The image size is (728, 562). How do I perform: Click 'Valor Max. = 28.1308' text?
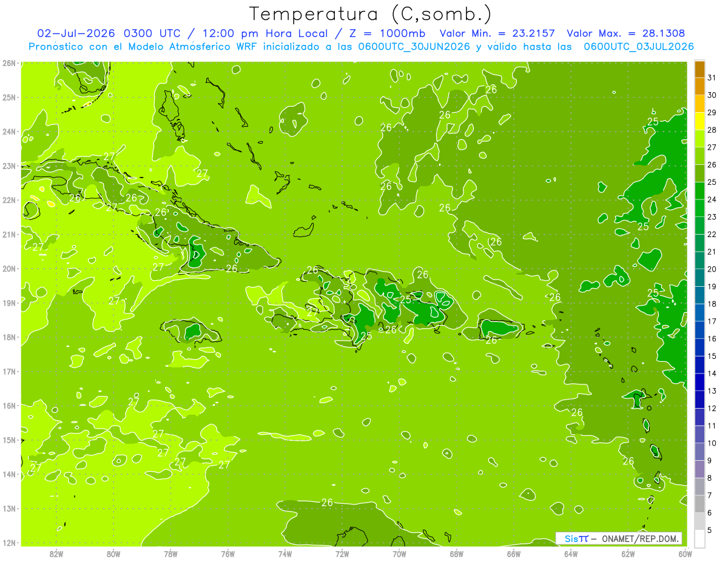pyautogui.click(x=625, y=33)
